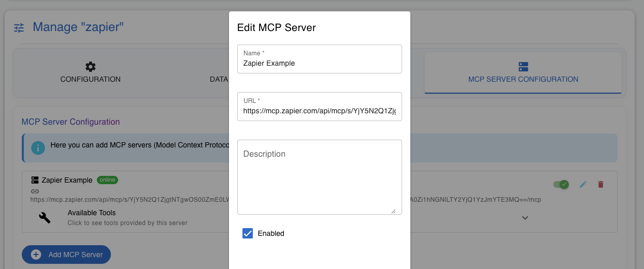Click the Description box resize handle
Screen dimensions: 644x269
tap(393, 211)
